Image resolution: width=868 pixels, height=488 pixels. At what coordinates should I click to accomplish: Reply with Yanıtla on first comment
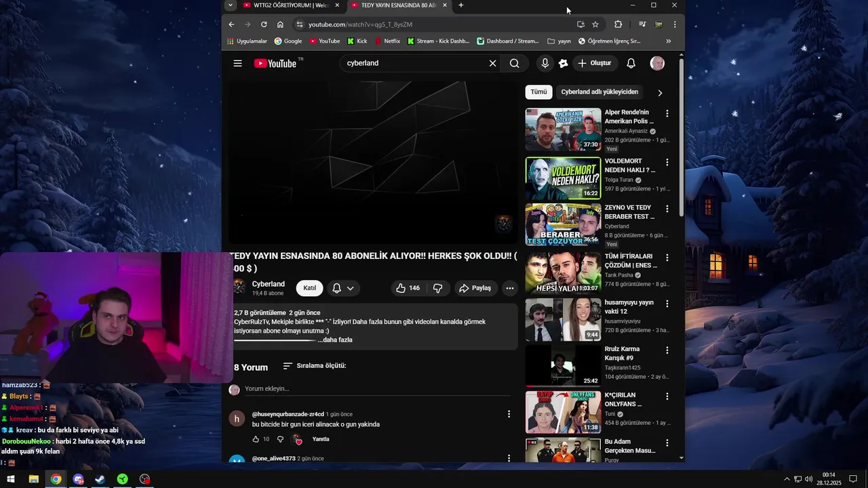point(321,439)
